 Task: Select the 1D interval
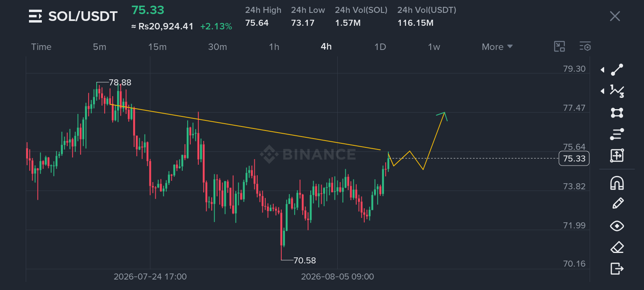[x=380, y=47]
